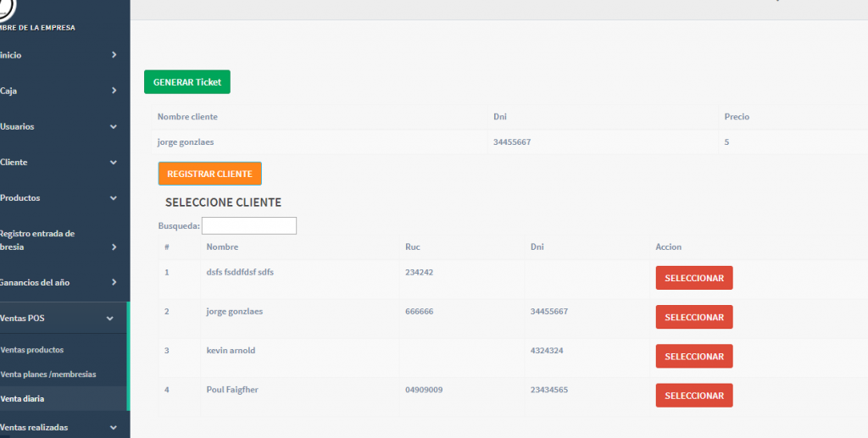Choose kevin arnold using SELECCIONAR
The image size is (868, 438).
[693, 357]
